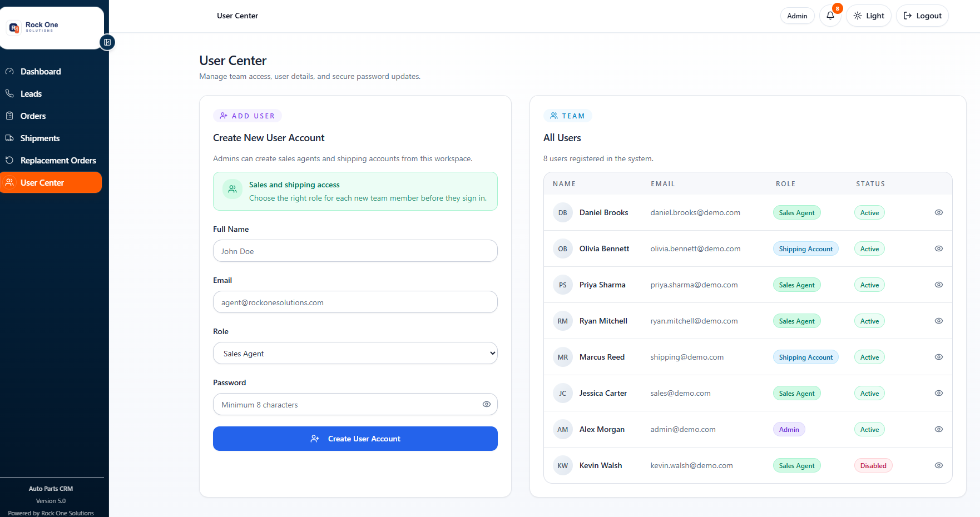Click the NAME column header
The width and height of the screenshot is (980, 517).
point(564,183)
